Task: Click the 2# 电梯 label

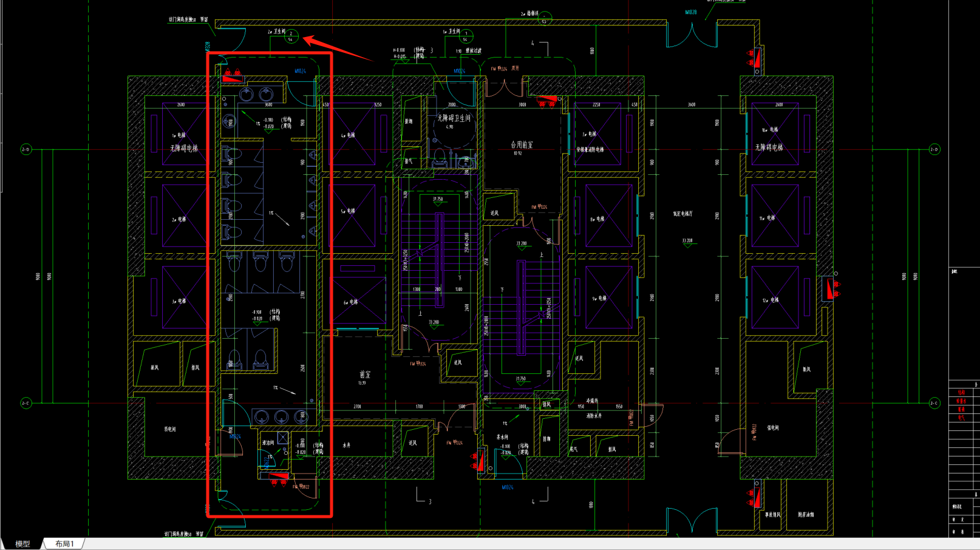Action: pyautogui.click(x=179, y=220)
